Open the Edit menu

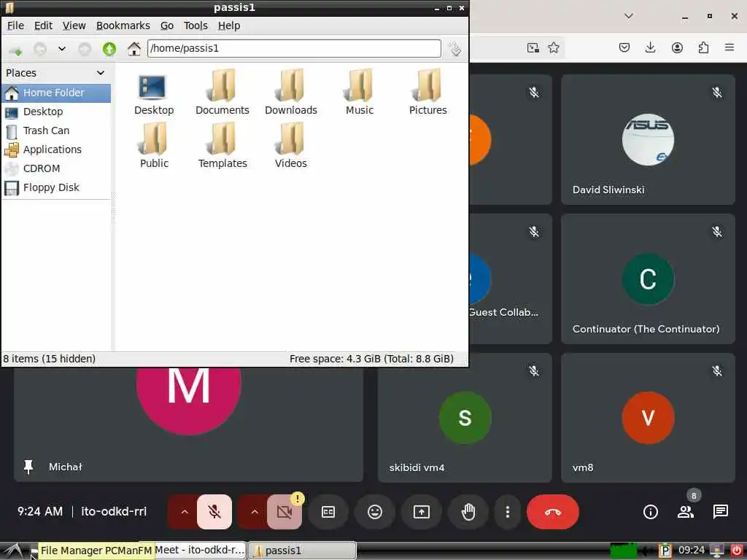[43, 26]
